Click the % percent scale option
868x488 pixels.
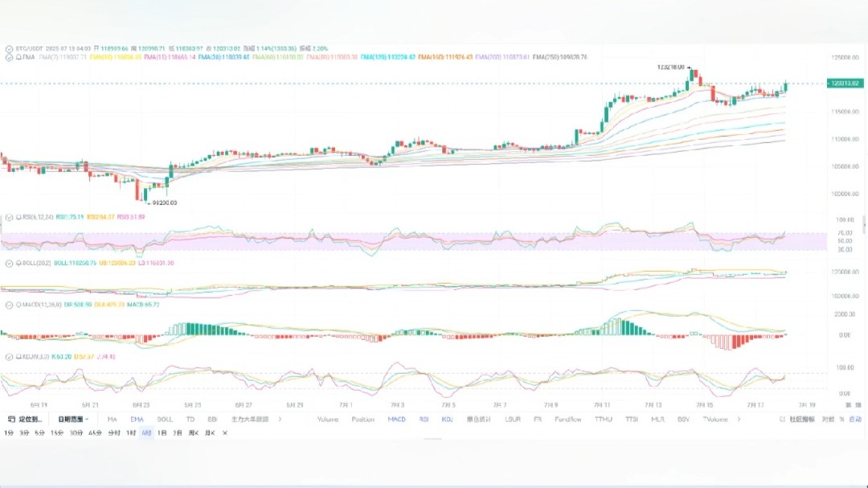tap(842, 420)
